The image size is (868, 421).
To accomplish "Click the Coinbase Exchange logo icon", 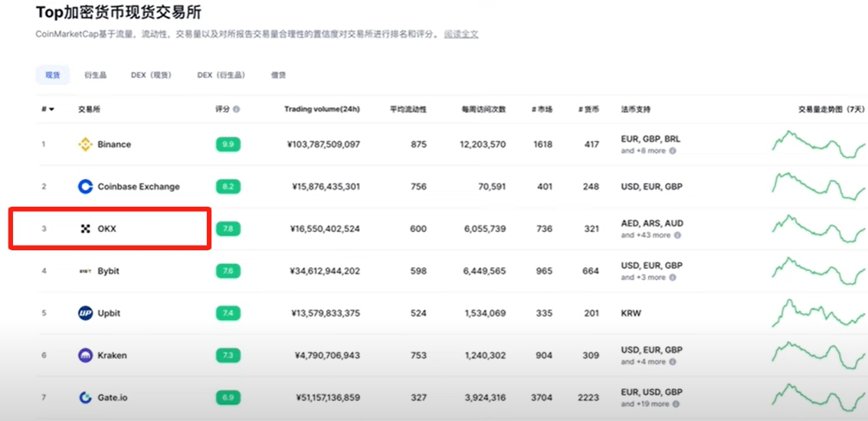I will pyautogui.click(x=85, y=187).
